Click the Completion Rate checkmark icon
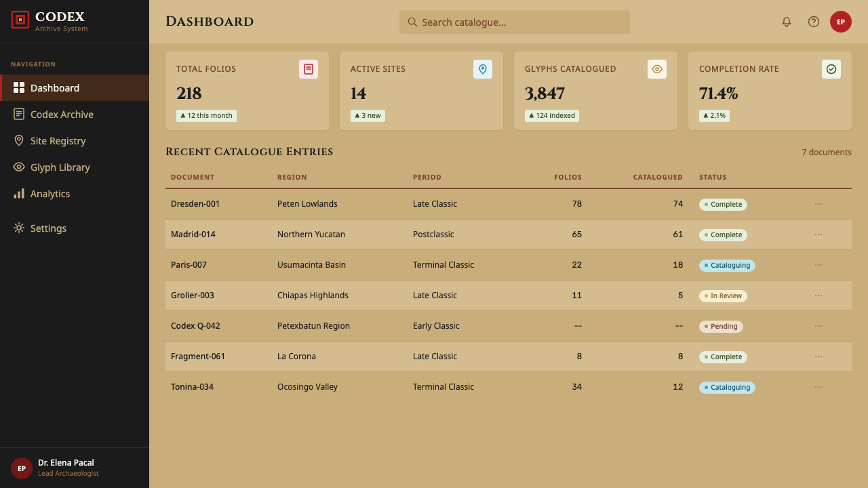 pos(831,69)
